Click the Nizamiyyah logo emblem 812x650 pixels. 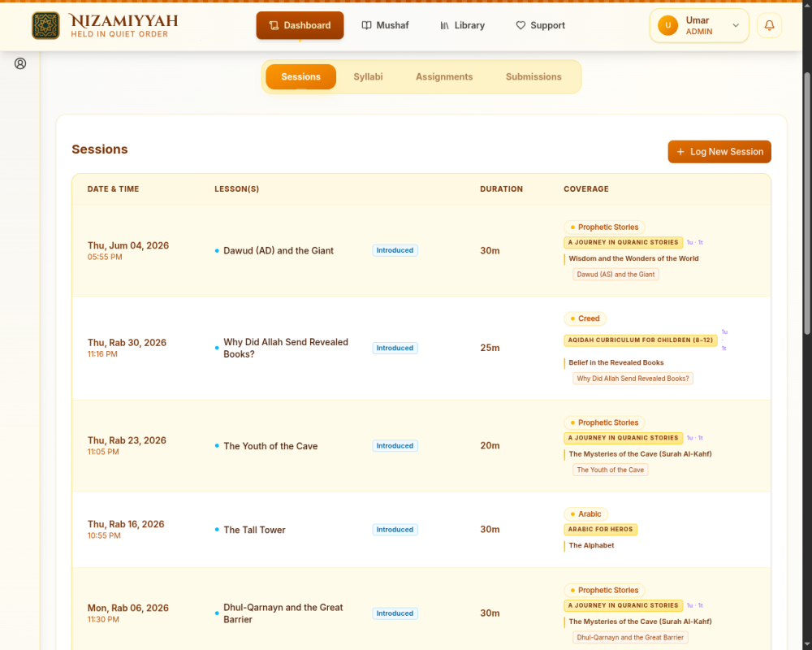click(45, 25)
